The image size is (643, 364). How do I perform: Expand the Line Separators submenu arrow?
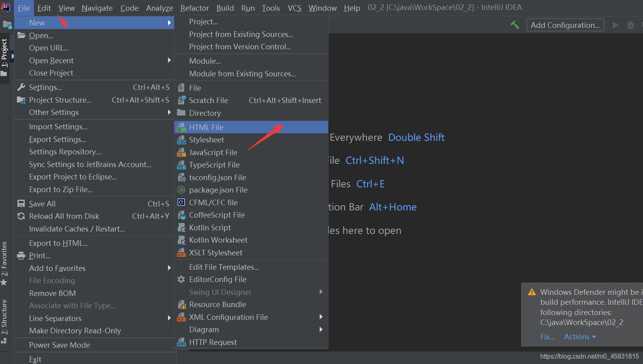coord(169,318)
